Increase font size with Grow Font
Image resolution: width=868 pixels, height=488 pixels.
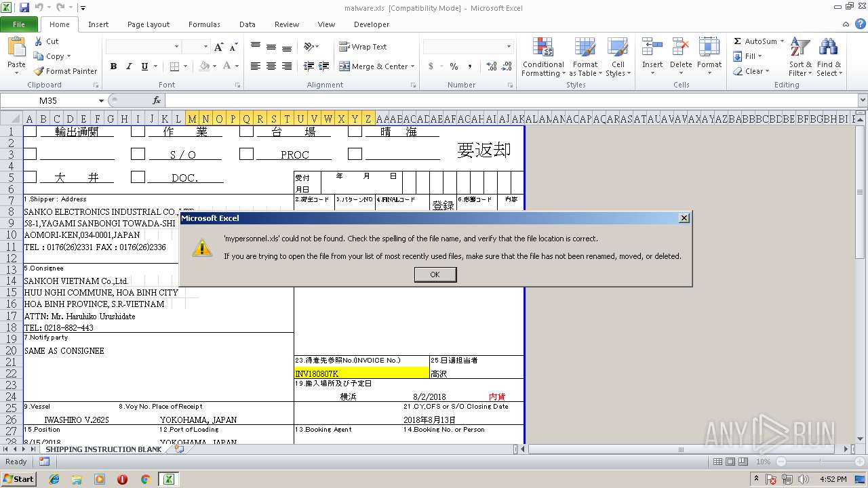(x=218, y=47)
